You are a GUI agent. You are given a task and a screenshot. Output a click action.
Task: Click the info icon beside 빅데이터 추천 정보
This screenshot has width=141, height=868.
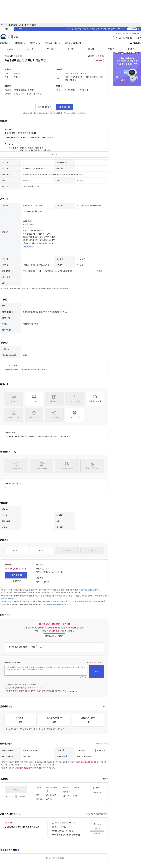pyautogui.click(x=18, y=850)
